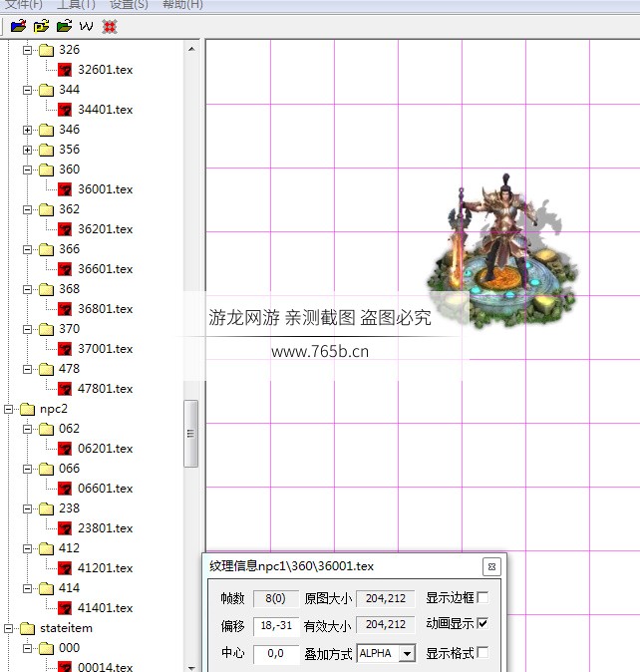Viewport: 640px width, 672px height.
Task: Open the 工具(T) menu
Action: (76, 5)
